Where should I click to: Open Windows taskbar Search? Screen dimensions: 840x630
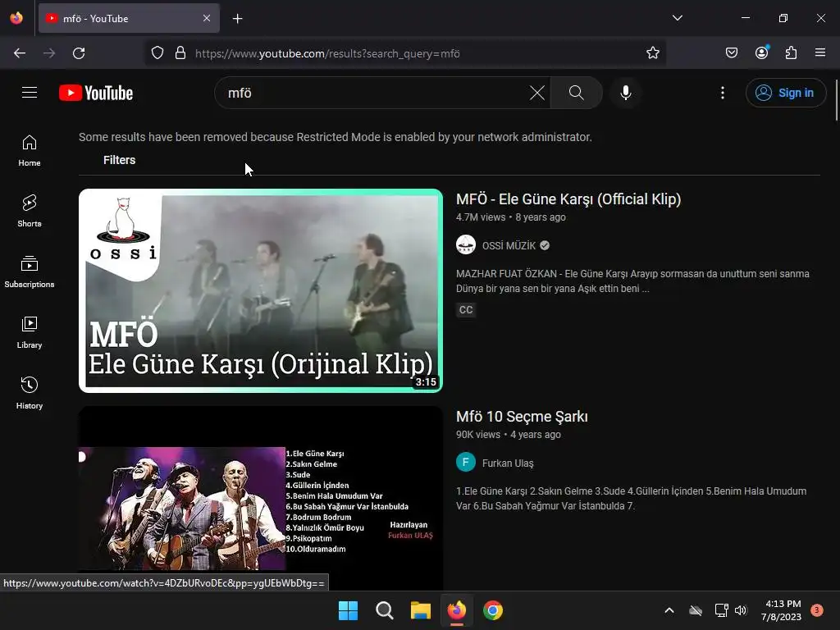pos(384,610)
